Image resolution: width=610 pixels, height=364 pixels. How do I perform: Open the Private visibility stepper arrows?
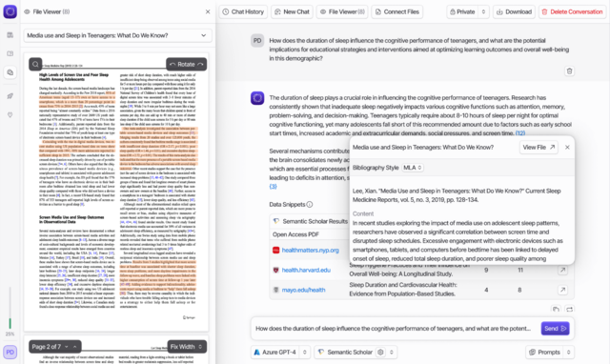click(x=483, y=11)
